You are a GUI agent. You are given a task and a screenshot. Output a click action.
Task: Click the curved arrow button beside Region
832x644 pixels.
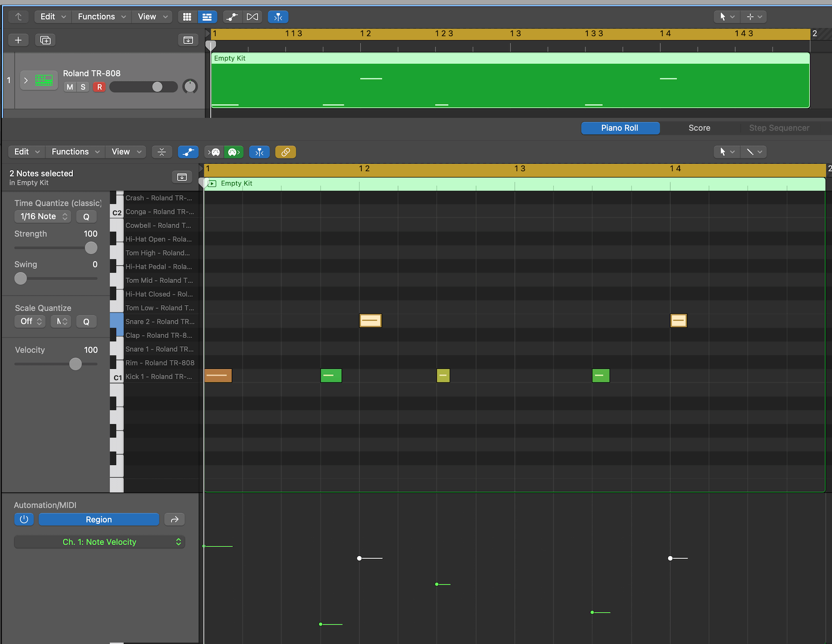coord(175,519)
